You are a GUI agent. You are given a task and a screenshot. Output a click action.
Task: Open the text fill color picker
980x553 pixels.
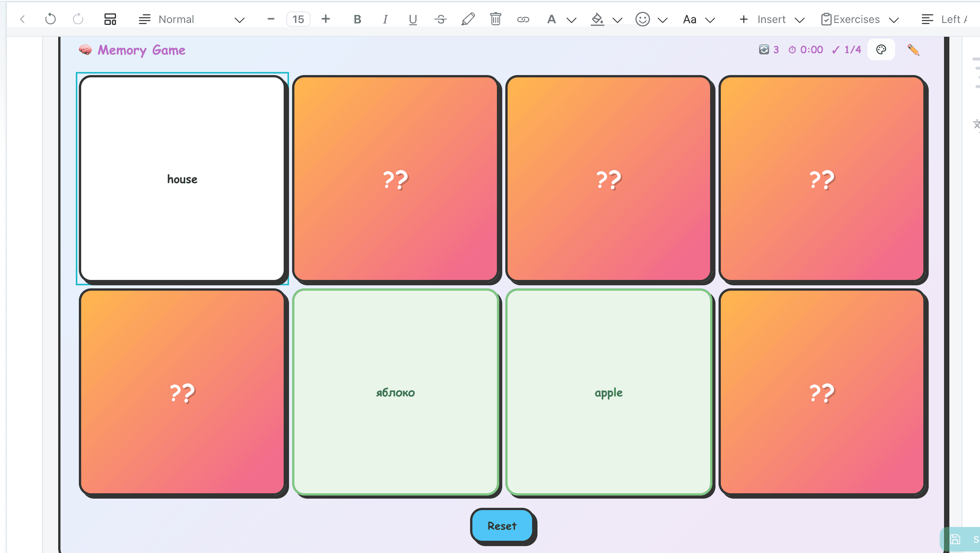pyautogui.click(x=551, y=19)
